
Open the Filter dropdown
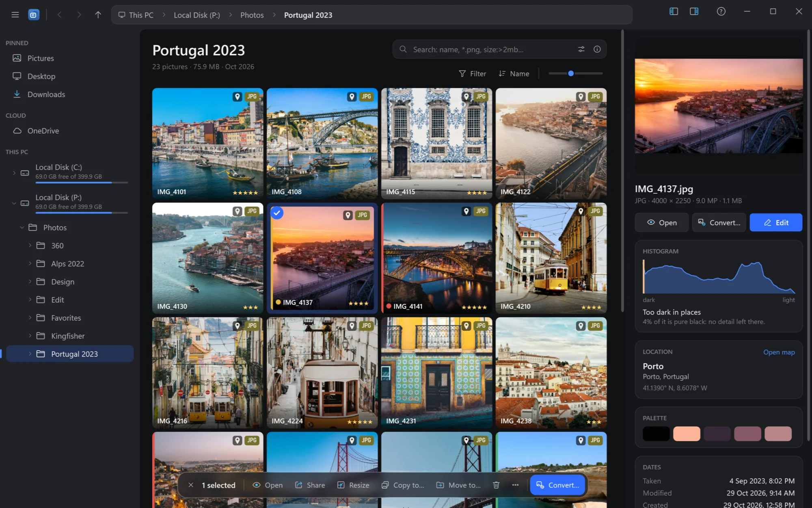tap(472, 74)
